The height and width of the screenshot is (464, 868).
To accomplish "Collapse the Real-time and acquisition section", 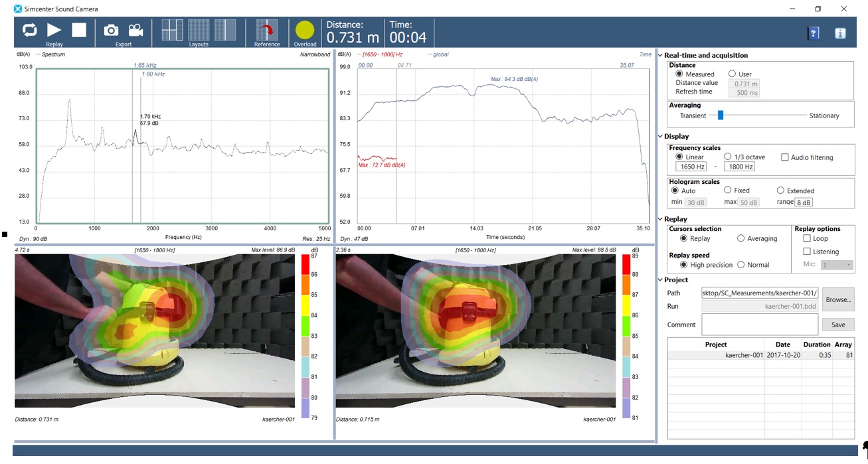I will click(x=661, y=55).
